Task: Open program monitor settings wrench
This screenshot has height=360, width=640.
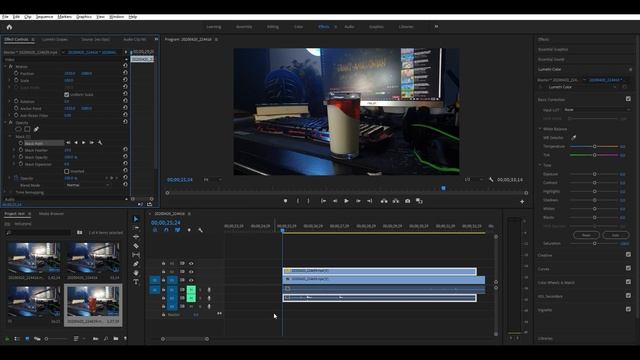Action: coord(491,180)
